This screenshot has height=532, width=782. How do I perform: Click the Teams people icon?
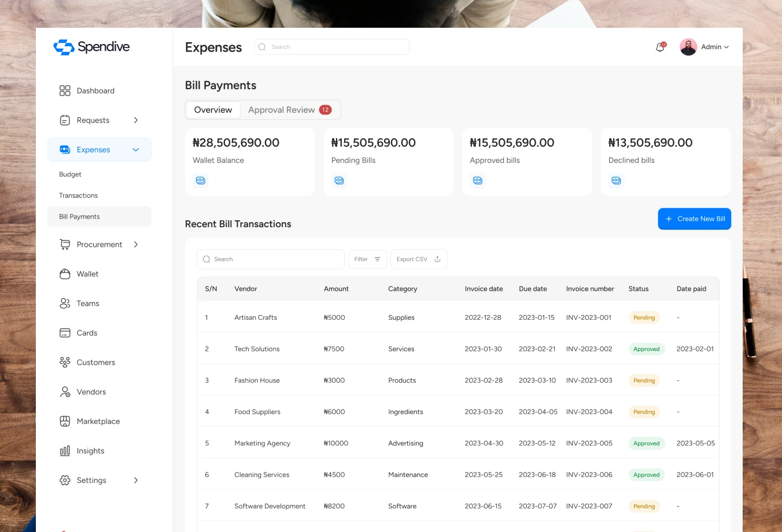click(65, 304)
